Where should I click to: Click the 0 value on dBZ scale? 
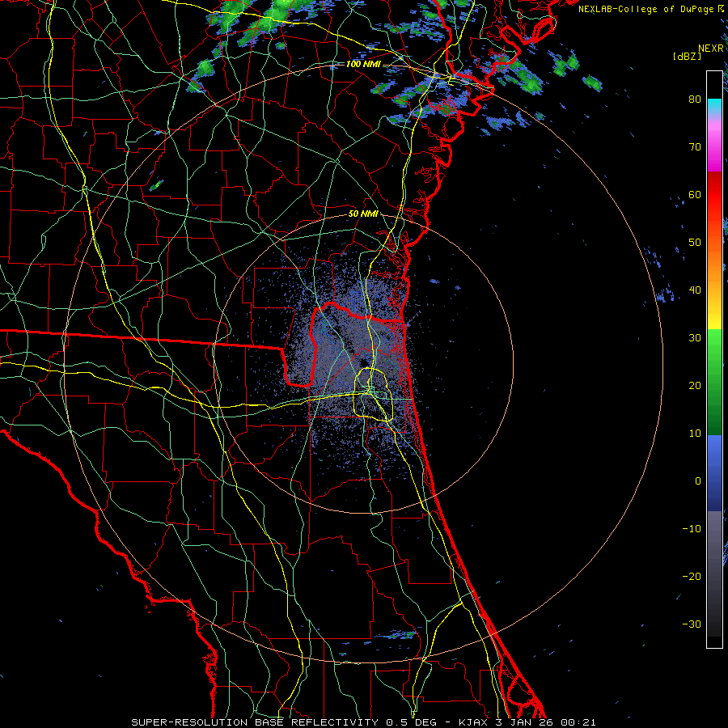coord(698,481)
